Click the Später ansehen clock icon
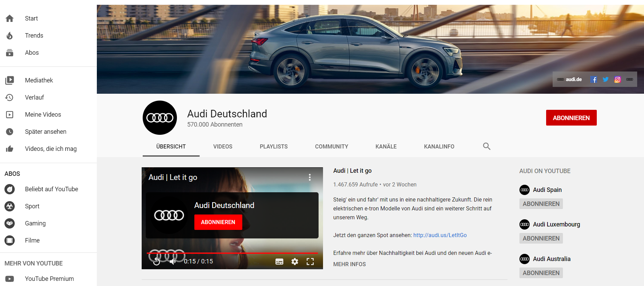 [10, 132]
